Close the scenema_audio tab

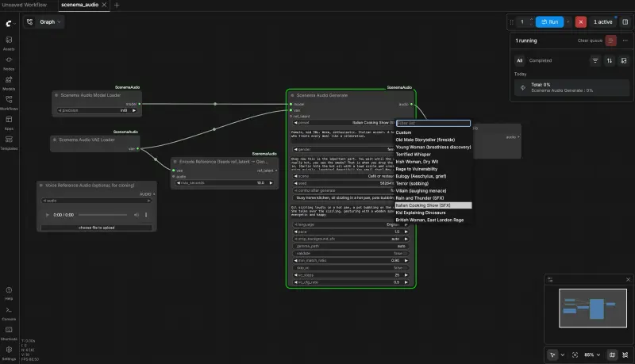click(104, 5)
